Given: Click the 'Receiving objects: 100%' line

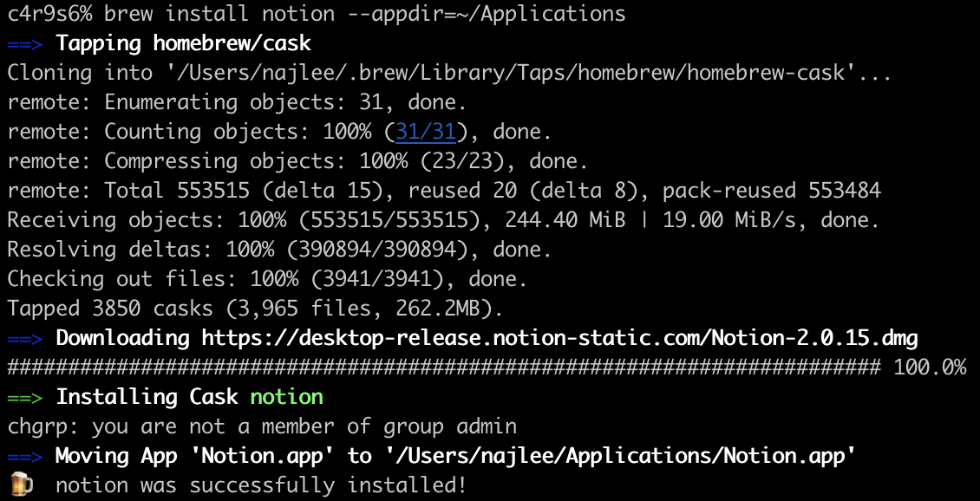Looking at the screenshot, I should coord(444,220).
